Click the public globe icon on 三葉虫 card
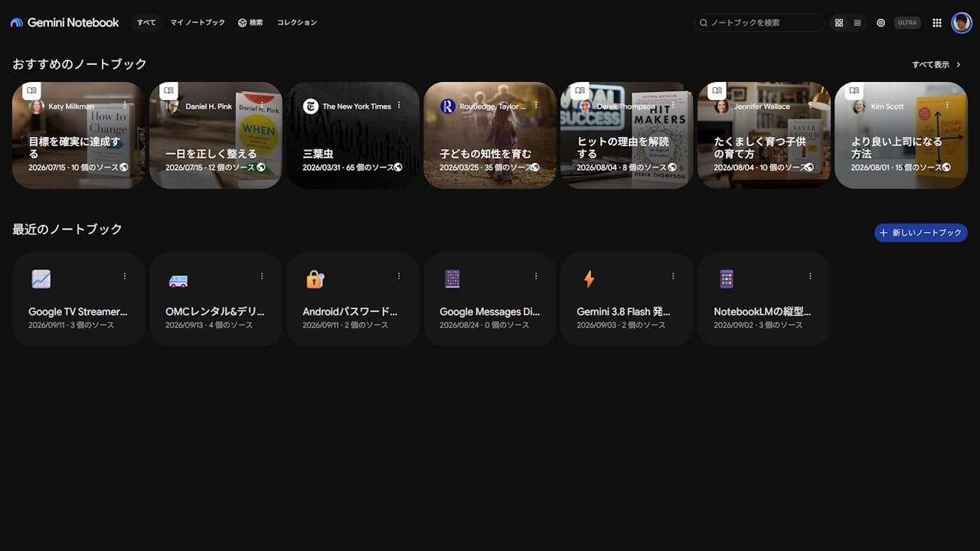980x551 pixels. point(398,167)
